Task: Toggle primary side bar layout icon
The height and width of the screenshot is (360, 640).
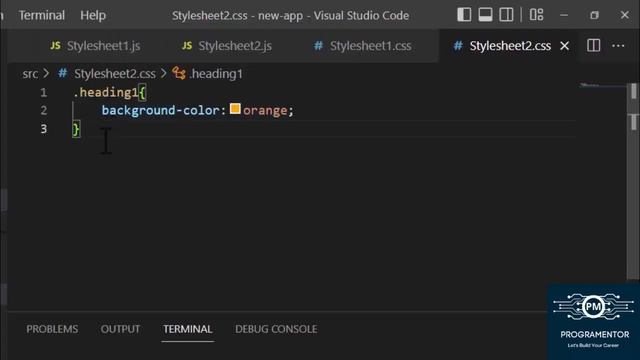Action: point(464,15)
